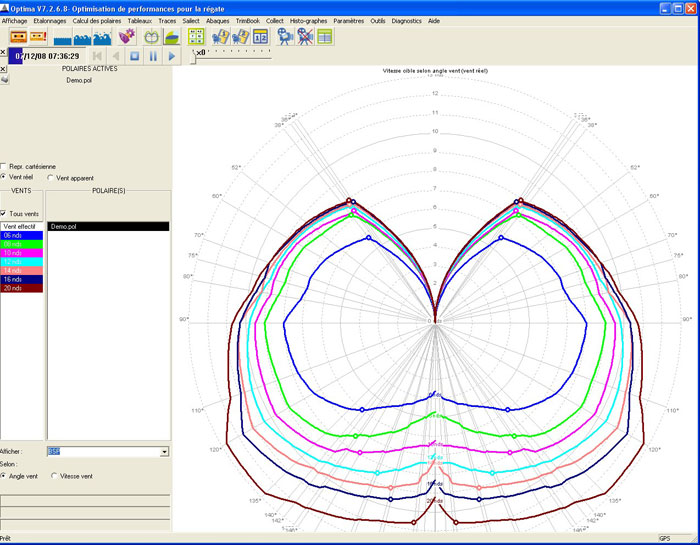Open the Etalonnages menu
The width and height of the screenshot is (700, 545).
50,21
